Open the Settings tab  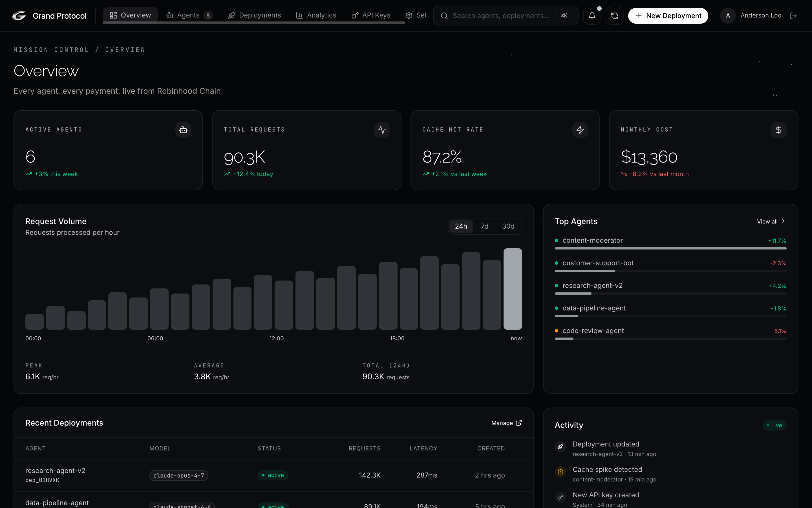click(416, 15)
